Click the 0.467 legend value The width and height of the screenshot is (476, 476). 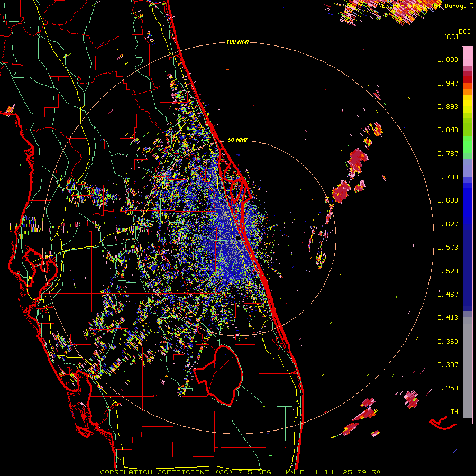tap(448, 295)
